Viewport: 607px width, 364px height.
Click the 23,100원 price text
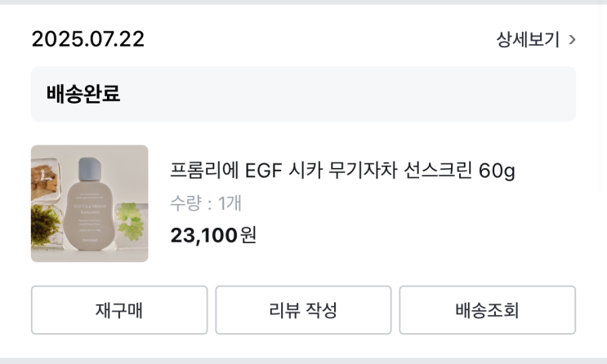(x=213, y=235)
